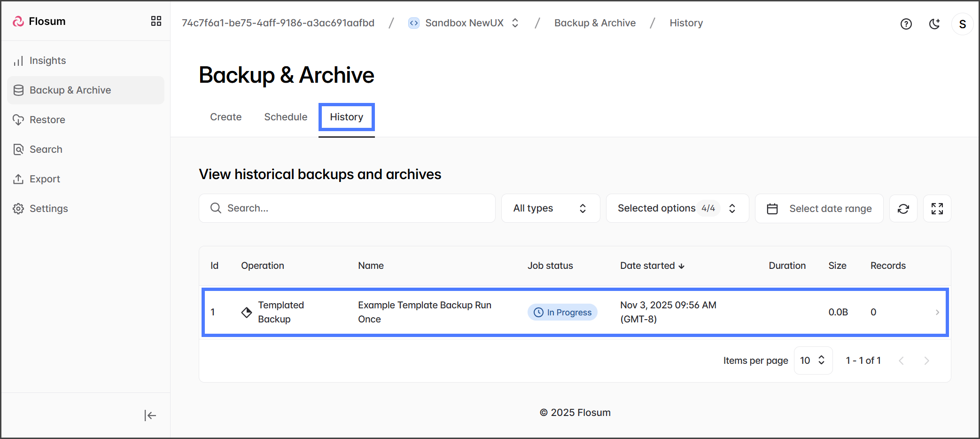Open the All types dropdown

click(550, 208)
